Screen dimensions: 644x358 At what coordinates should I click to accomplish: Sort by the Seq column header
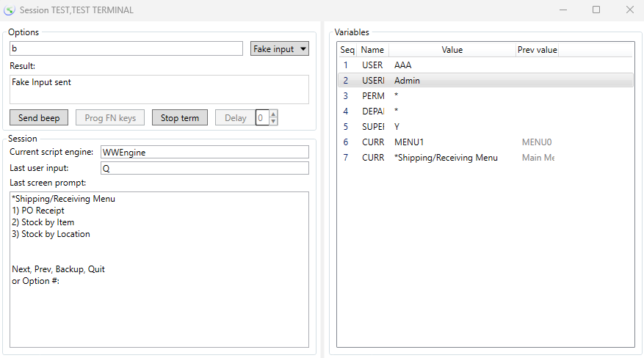pyautogui.click(x=347, y=50)
